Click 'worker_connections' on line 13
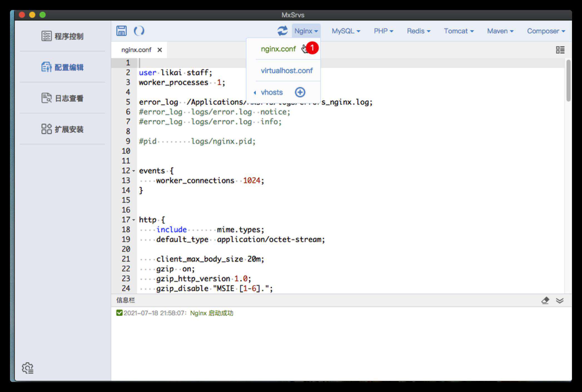Viewport: 582px width, 392px height. pyautogui.click(x=195, y=181)
